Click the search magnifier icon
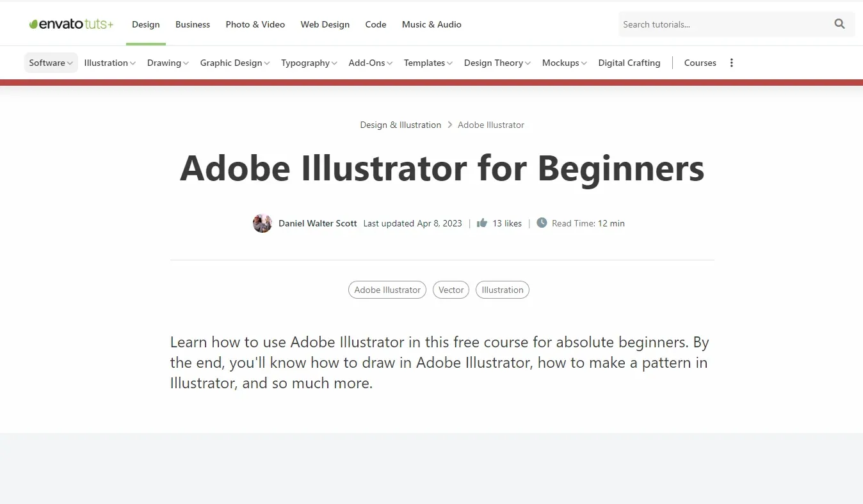 coord(839,24)
